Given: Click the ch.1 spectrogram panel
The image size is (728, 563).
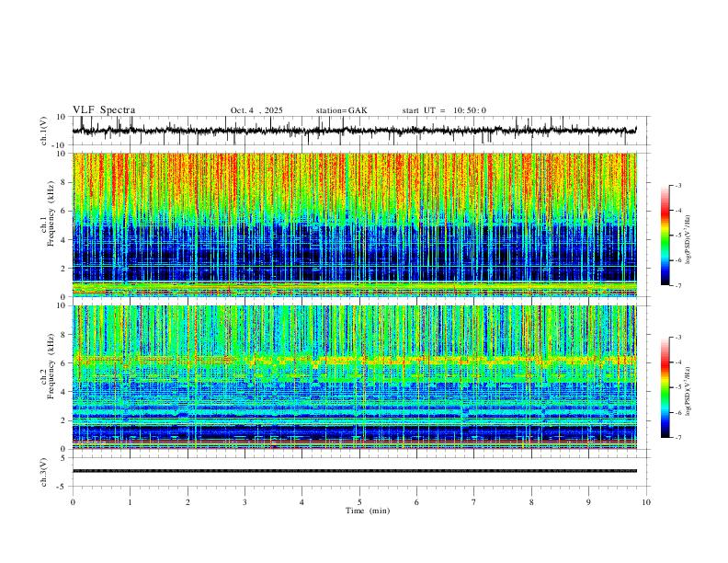Looking at the screenshot, I should [354, 224].
